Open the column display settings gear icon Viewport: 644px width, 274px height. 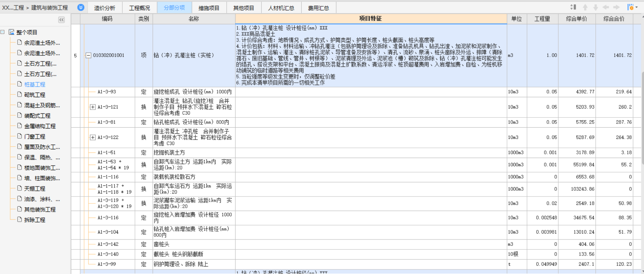pos(630,8)
